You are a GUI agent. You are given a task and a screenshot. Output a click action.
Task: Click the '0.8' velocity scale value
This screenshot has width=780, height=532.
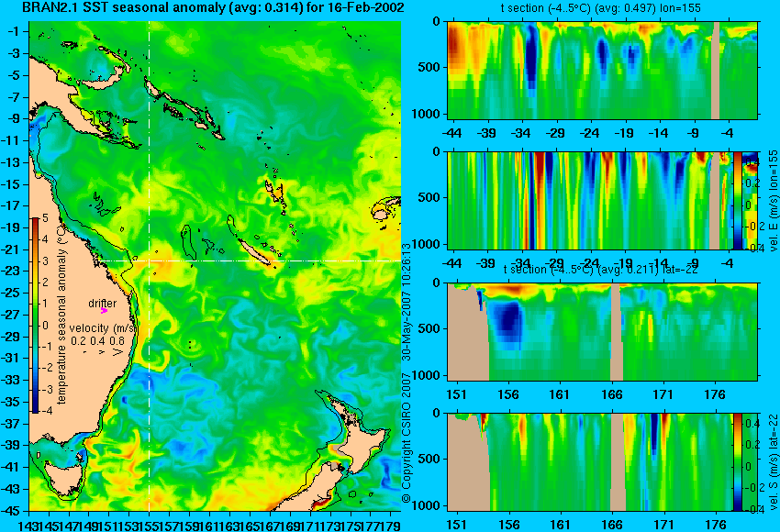[117, 340]
